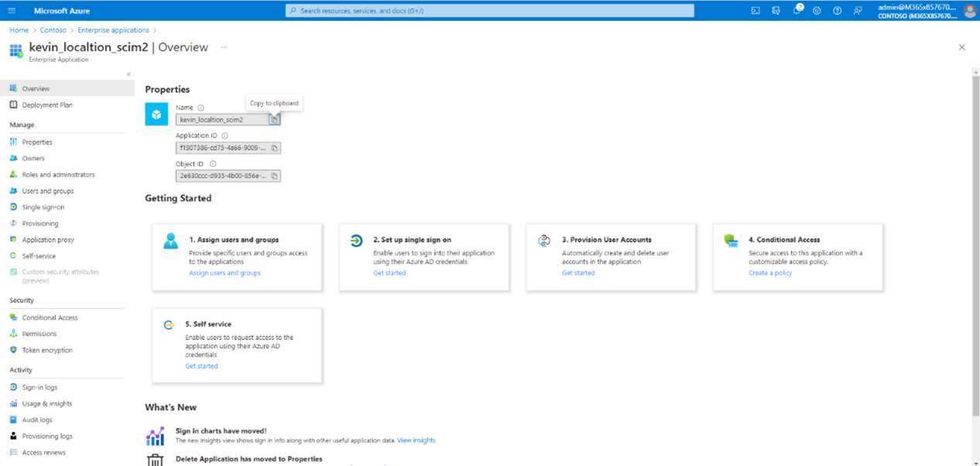
Task: Go to Enterprise applications breadcrumb
Action: [x=113, y=30]
